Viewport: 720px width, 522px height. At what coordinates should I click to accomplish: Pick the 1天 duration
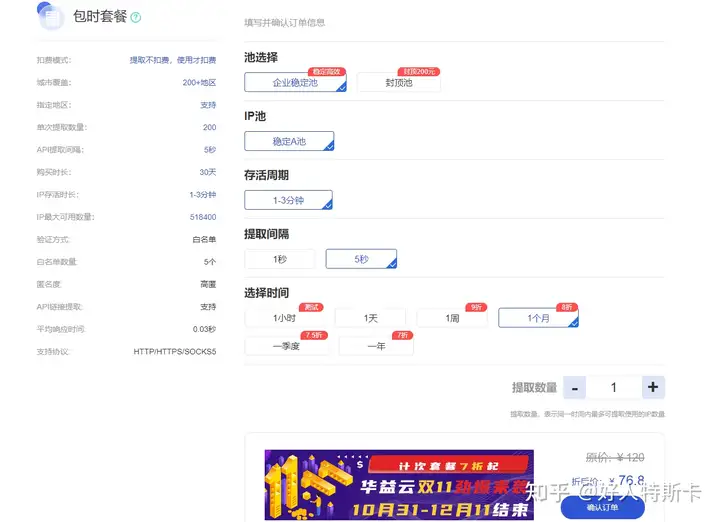click(371, 318)
